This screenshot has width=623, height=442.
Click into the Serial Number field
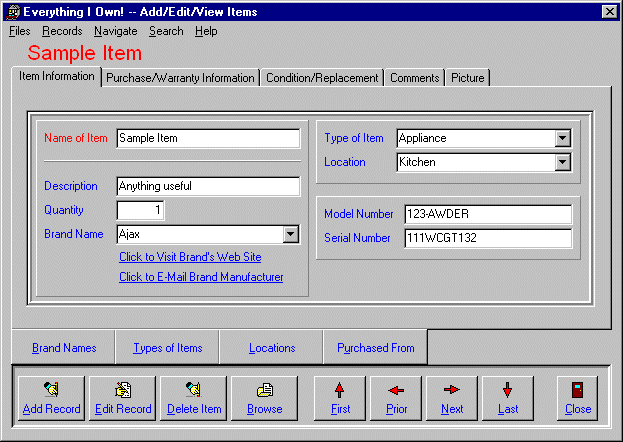487,238
